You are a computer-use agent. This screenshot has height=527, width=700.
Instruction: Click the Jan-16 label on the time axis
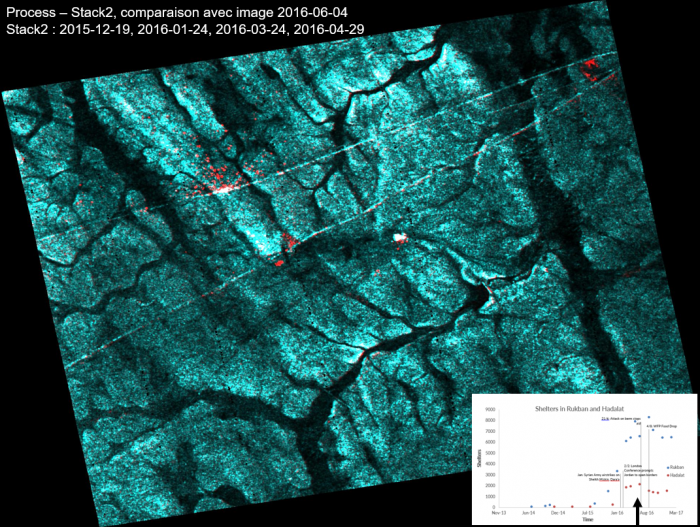pos(617,511)
